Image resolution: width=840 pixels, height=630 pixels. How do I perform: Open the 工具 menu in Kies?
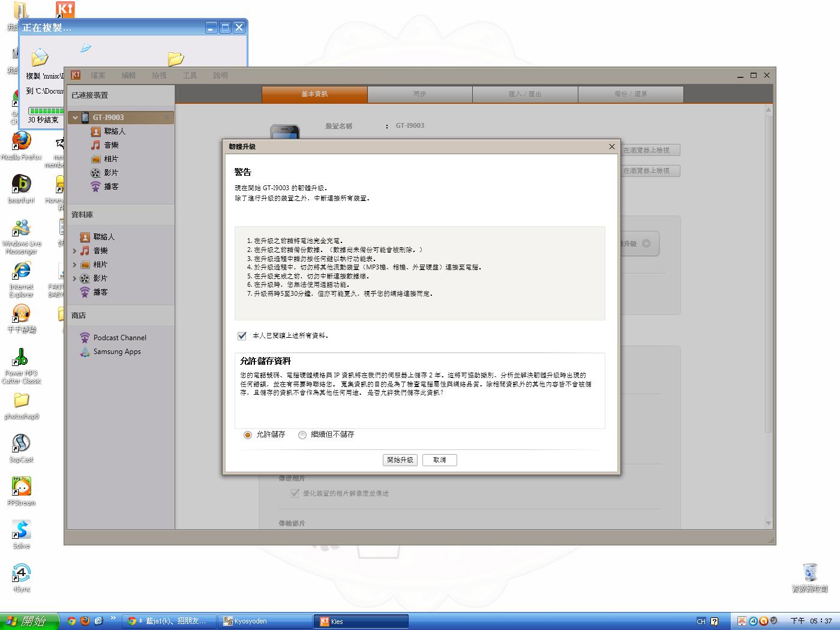pos(190,76)
